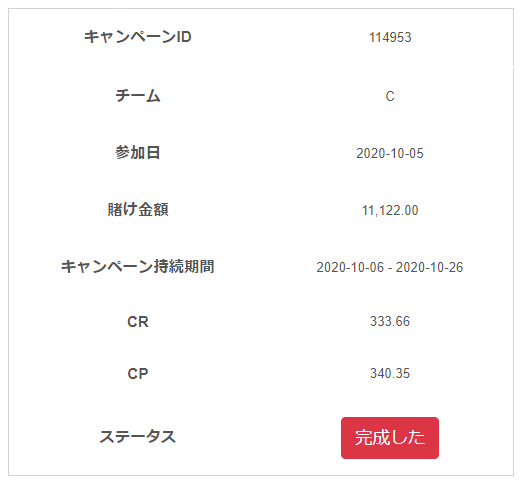
Task: Click the 完成 characters on status badge
Action: click(372, 438)
